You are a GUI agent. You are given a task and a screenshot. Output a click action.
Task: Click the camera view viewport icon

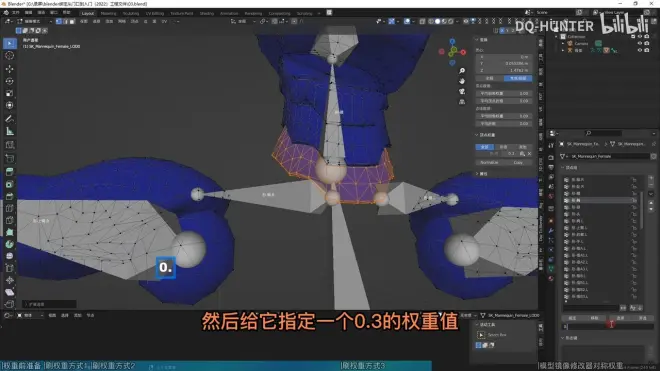pos(462,91)
